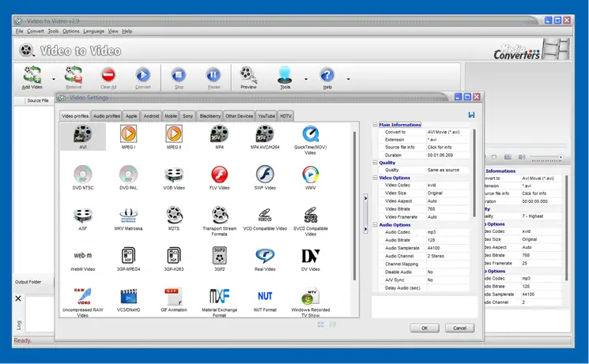Screen dimensions: 589x364
Task: Open the HDTV tab
Action: pyautogui.click(x=285, y=116)
